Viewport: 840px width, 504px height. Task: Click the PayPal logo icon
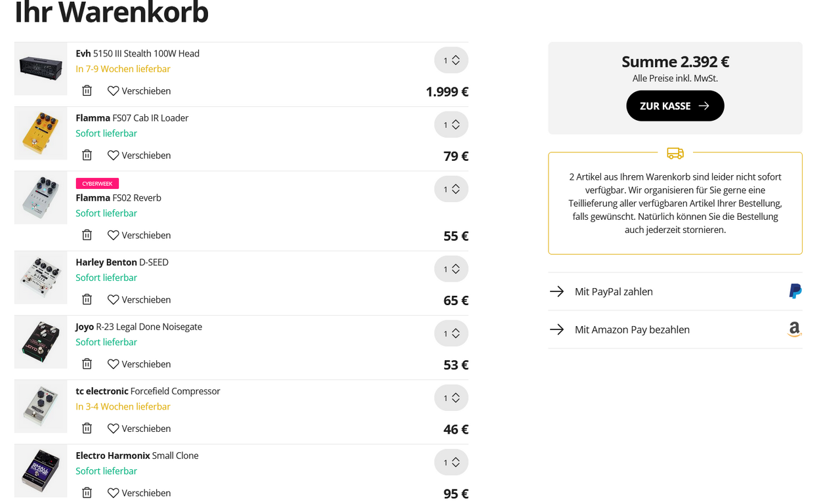[795, 291]
